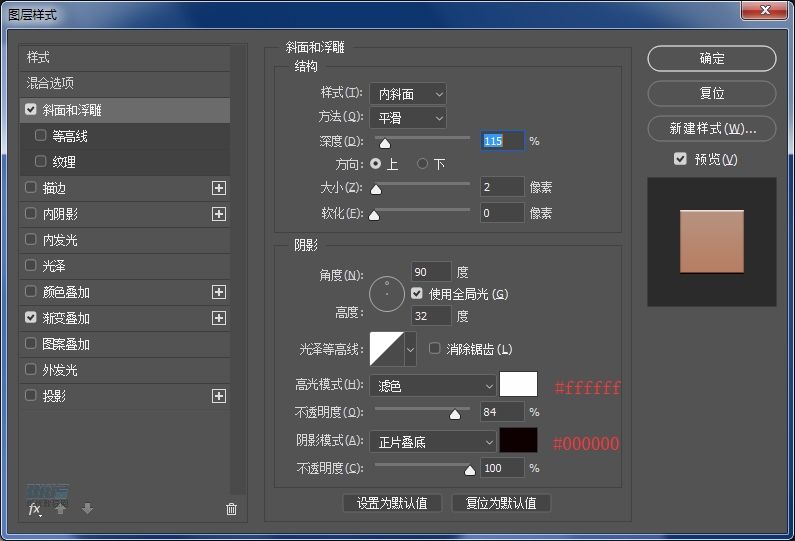
Task: Click the black shadow color swatch
Action: [518, 440]
